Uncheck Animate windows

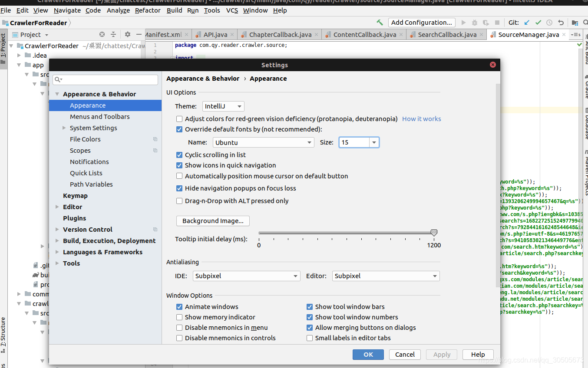pyautogui.click(x=179, y=307)
